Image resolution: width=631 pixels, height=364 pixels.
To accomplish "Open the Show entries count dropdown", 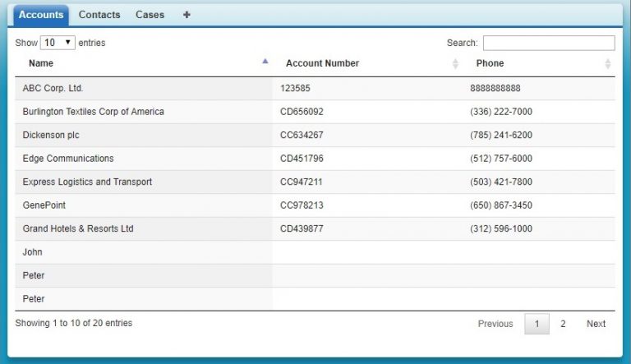I will (x=58, y=43).
